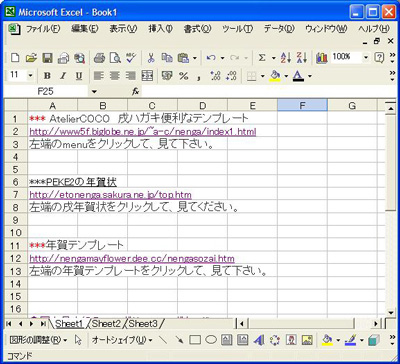Apply drawing toolbar Line Color swatch
400x364 pixels.
(351, 340)
